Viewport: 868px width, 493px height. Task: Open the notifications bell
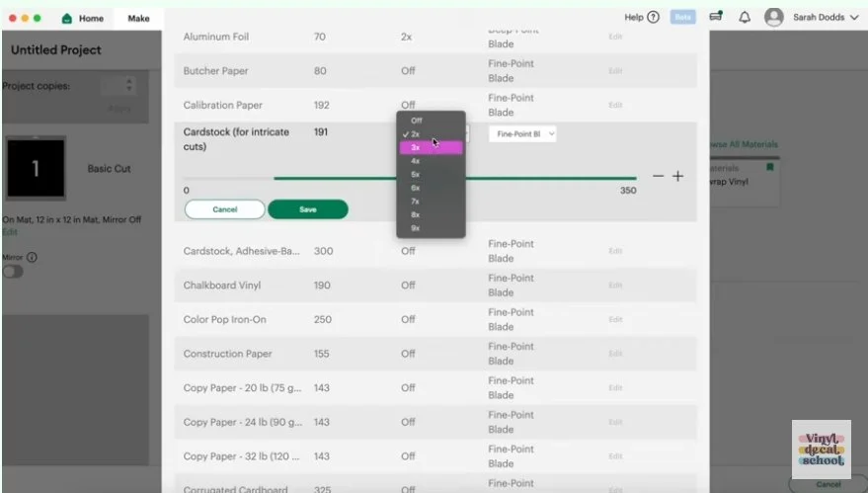[x=745, y=17]
